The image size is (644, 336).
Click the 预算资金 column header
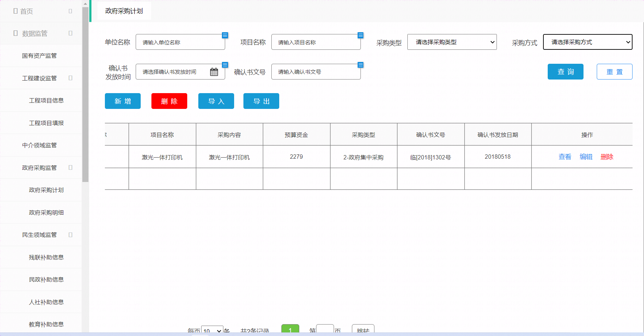pos(296,135)
